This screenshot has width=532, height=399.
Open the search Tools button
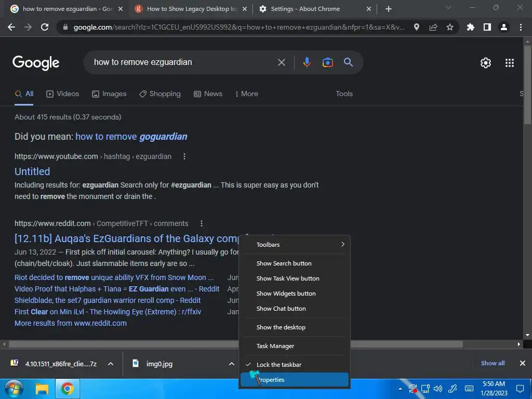[x=344, y=94]
